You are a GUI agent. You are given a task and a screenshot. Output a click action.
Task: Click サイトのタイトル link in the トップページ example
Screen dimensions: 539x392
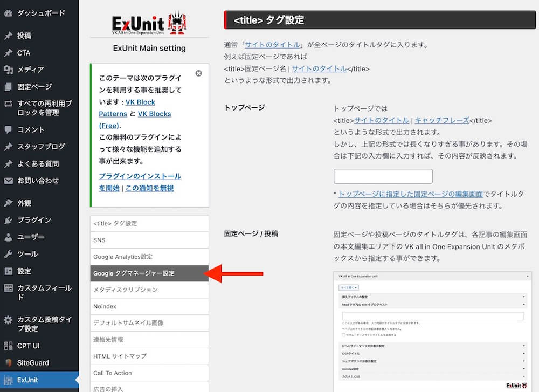382,120
